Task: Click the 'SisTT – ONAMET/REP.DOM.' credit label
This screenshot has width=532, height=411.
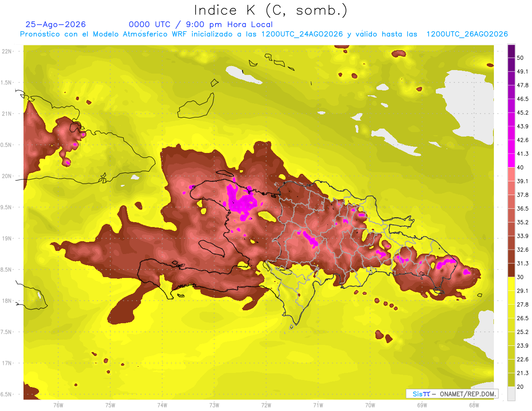Action: click(x=452, y=394)
